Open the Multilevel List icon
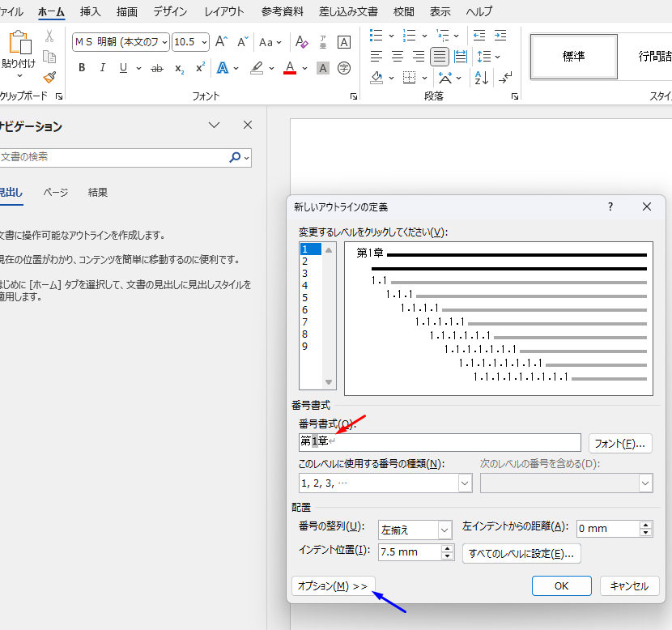672x630 pixels. (442, 35)
